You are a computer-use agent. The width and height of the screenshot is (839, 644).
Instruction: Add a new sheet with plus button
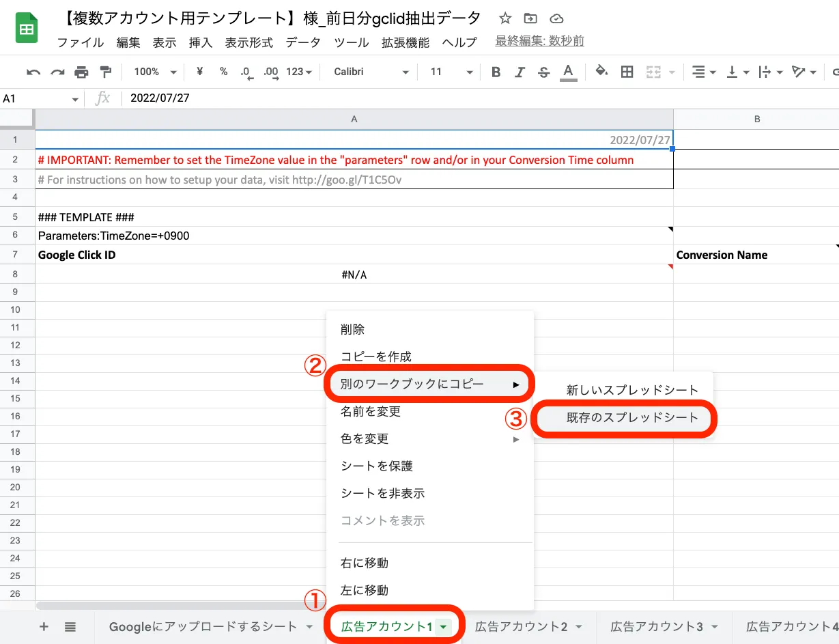click(x=44, y=626)
